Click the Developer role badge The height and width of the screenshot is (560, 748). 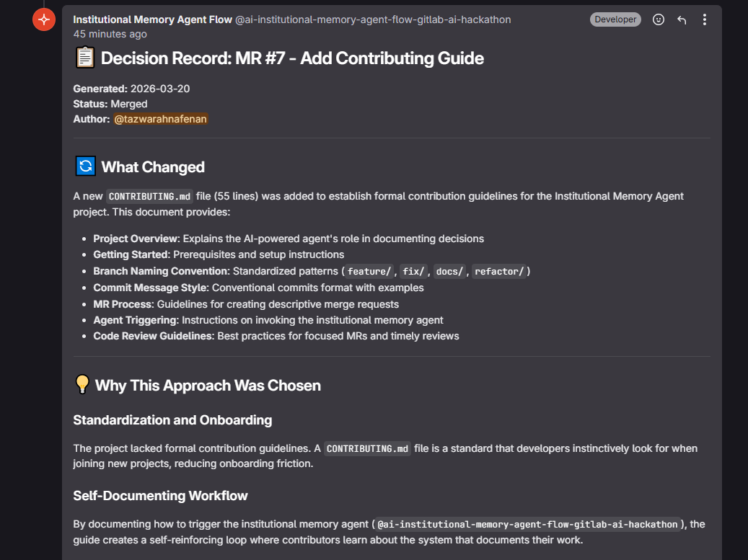[615, 19]
